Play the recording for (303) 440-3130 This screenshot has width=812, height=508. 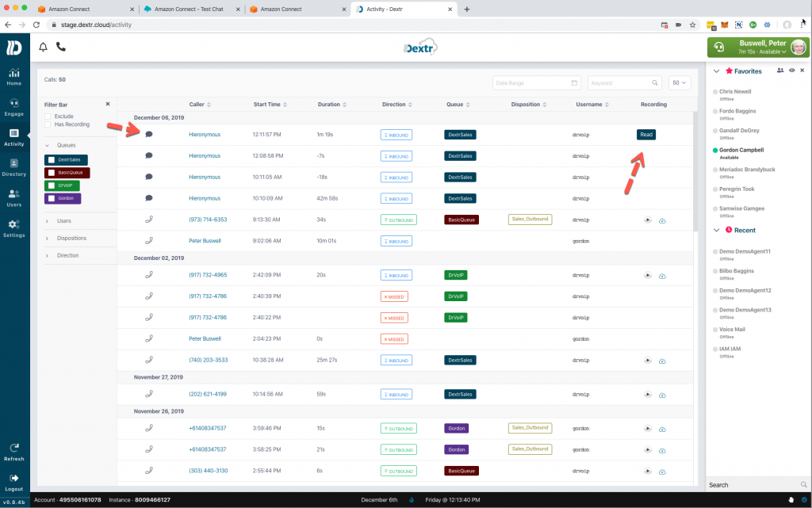tap(647, 471)
